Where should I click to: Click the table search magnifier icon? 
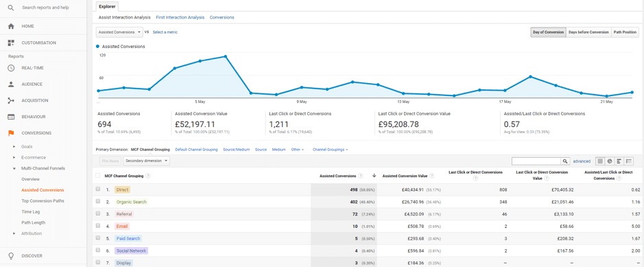565,161
